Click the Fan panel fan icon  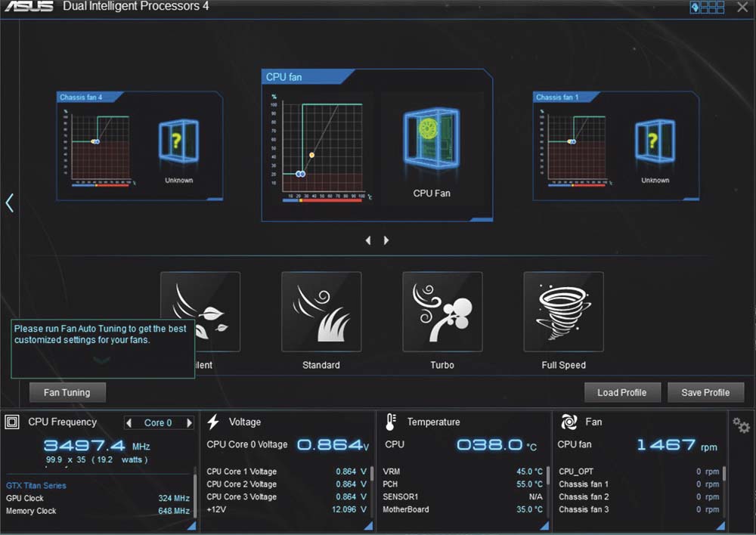pos(569,422)
